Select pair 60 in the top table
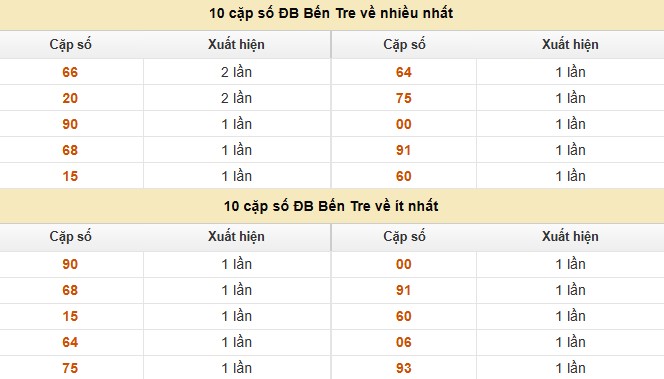 pyautogui.click(x=404, y=176)
